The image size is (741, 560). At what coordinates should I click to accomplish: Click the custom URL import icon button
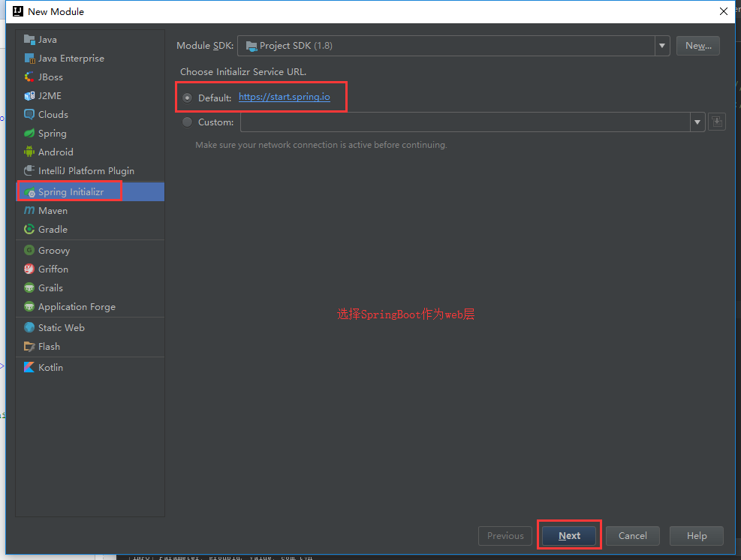[717, 122]
